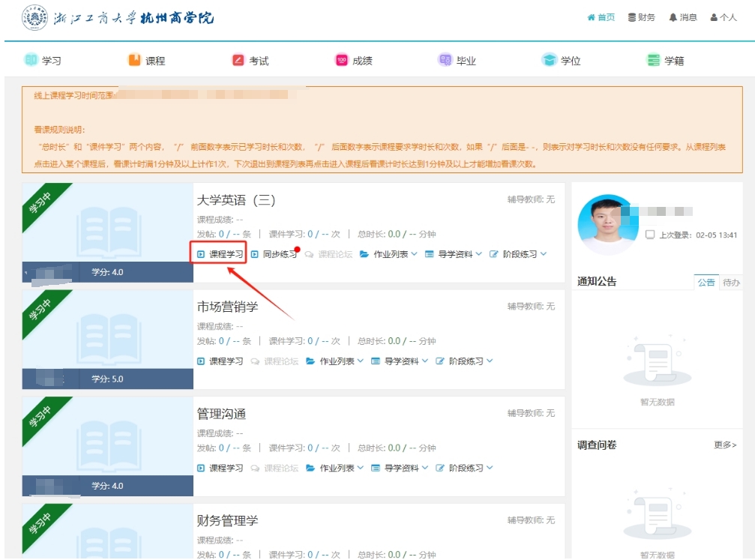The image size is (755, 560).
Task: Click 课程学习 for 大学英语（三）
Action: click(220, 254)
